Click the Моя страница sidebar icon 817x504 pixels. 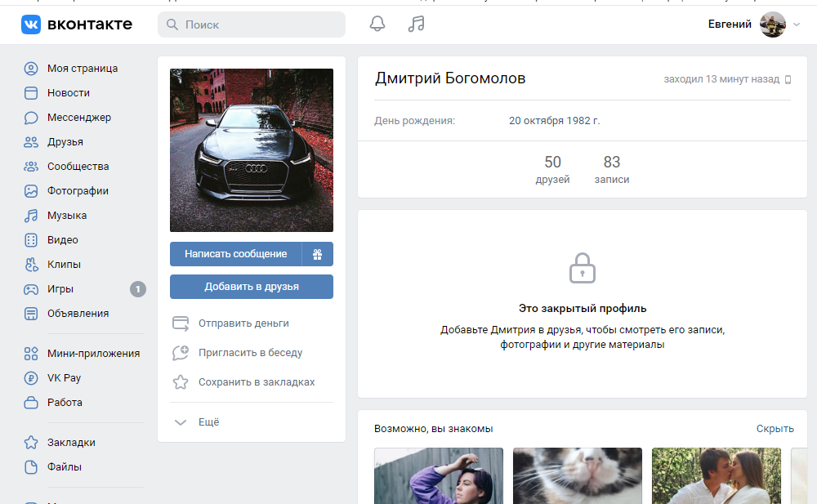31,69
